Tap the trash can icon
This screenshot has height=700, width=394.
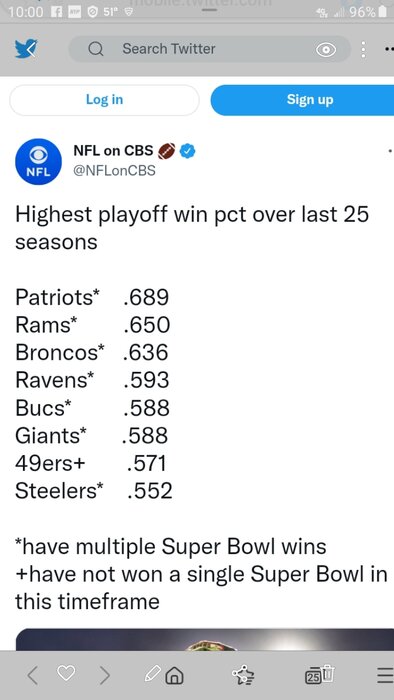(x=327, y=673)
